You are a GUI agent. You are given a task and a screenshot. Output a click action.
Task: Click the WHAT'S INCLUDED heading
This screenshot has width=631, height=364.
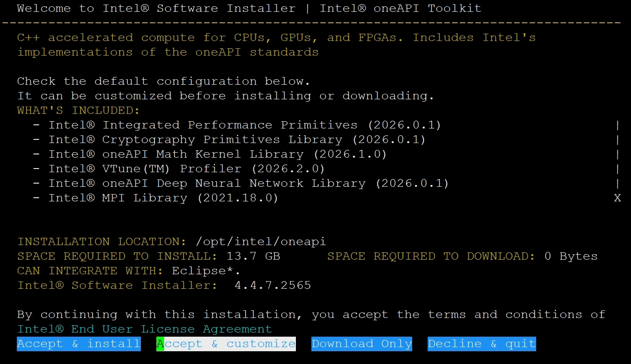click(x=78, y=110)
